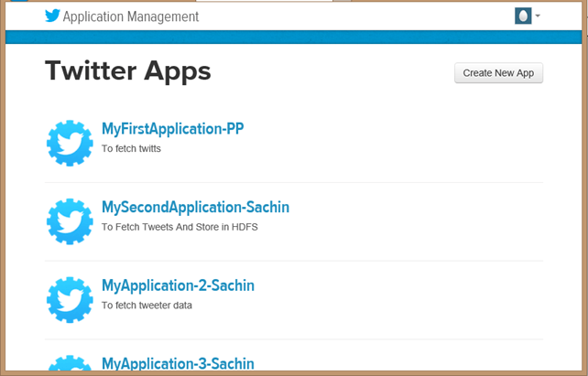Click the "To fetch tweeter data" description
This screenshot has width=588, height=376.
pyautogui.click(x=147, y=306)
